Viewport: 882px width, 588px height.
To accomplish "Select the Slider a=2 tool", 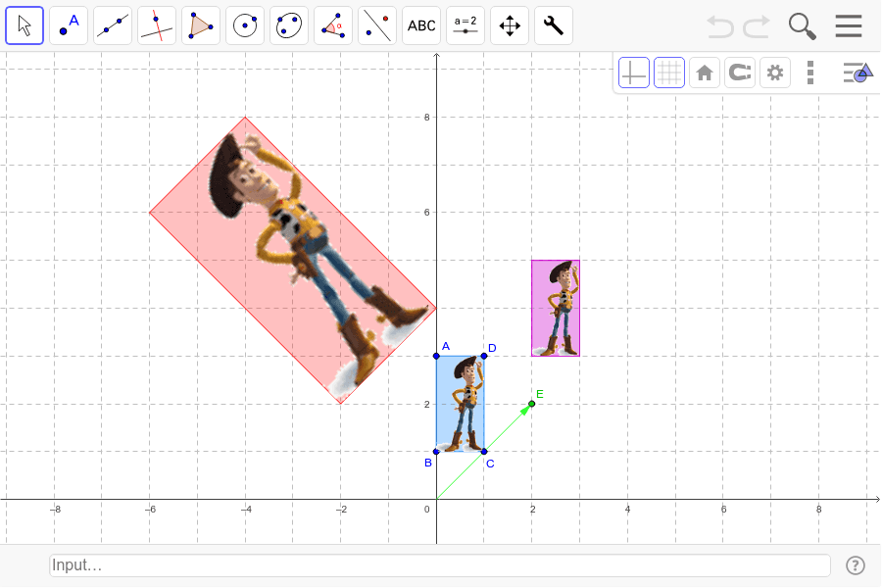I will [465, 25].
